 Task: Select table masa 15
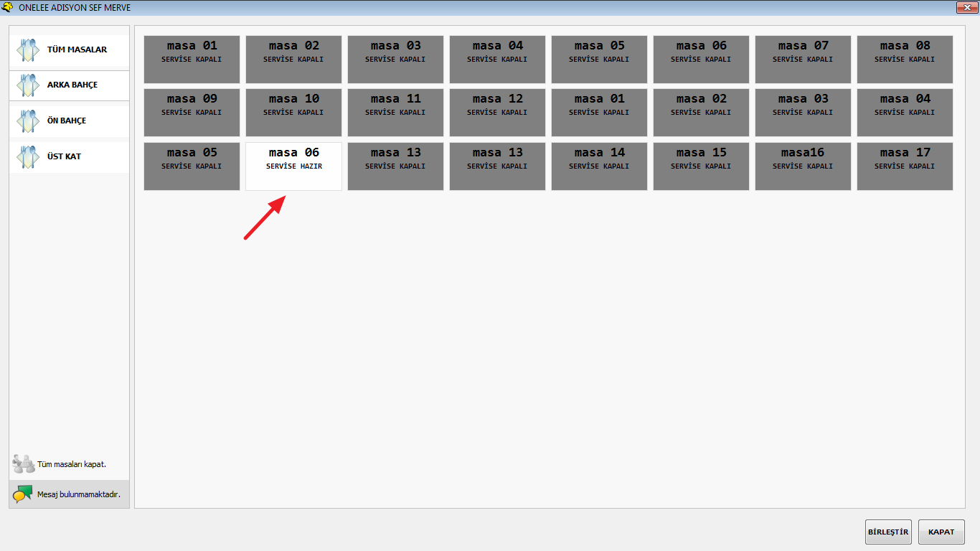[x=701, y=166]
